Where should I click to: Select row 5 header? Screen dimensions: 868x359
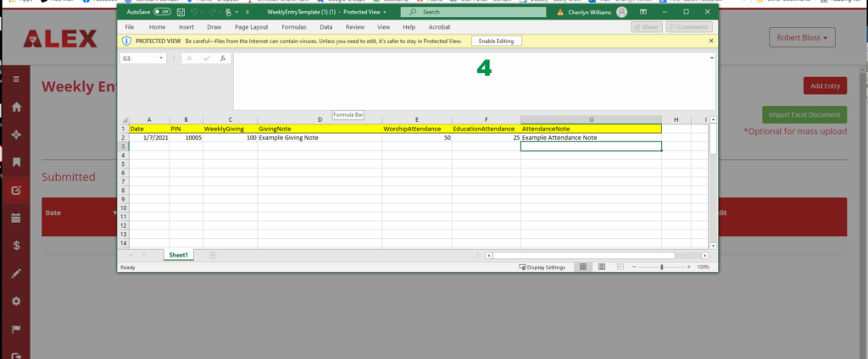pos(124,163)
